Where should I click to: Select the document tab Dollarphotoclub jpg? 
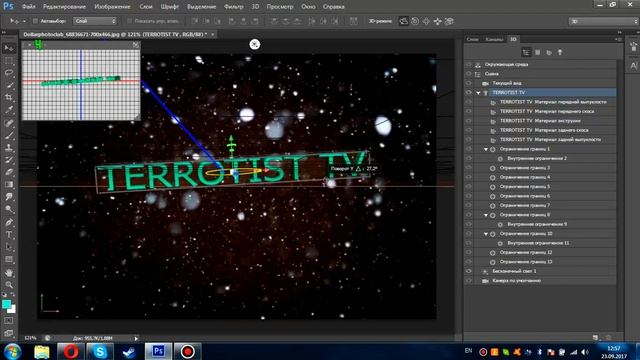[115, 35]
